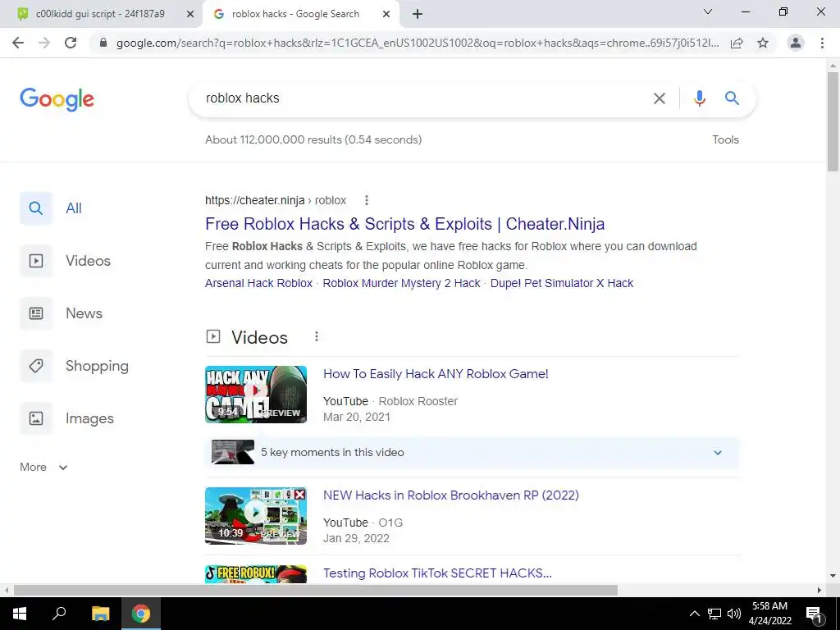
Task: Open File Explorer from the taskbar
Action: [100, 614]
